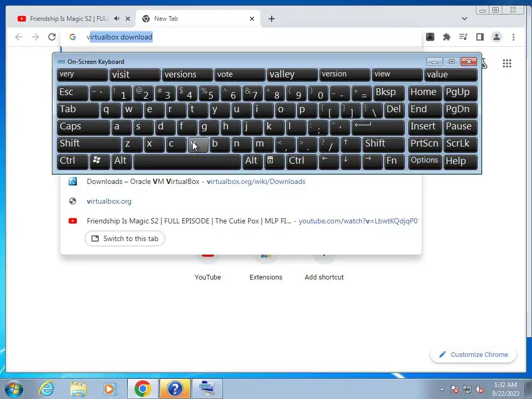Toggle the right Shift key
The width and height of the screenshot is (532, 399).
click(383, 144)
